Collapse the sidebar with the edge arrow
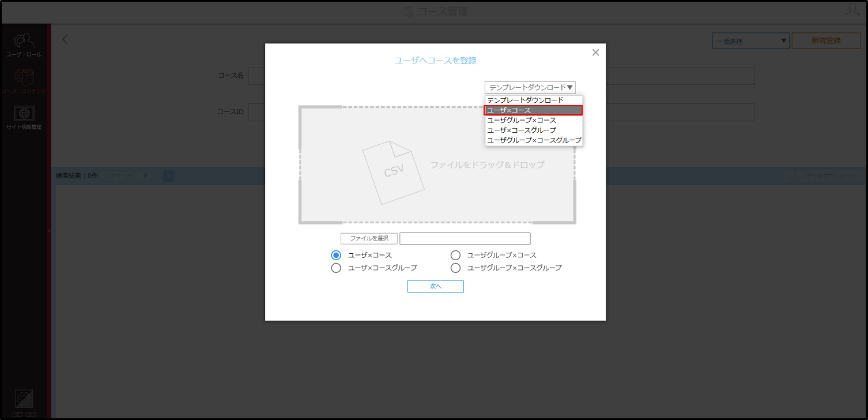This screenshot has width=868, height=420. tap(49, 231)
